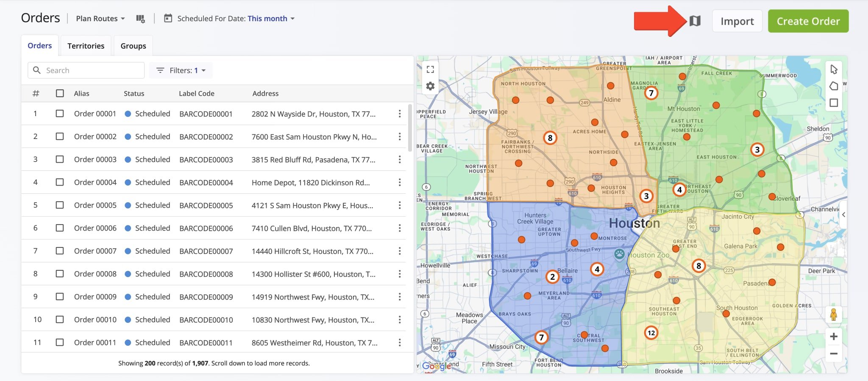Select the polygon drawing tool on map
868x381 pixels.
coord(834,86)
